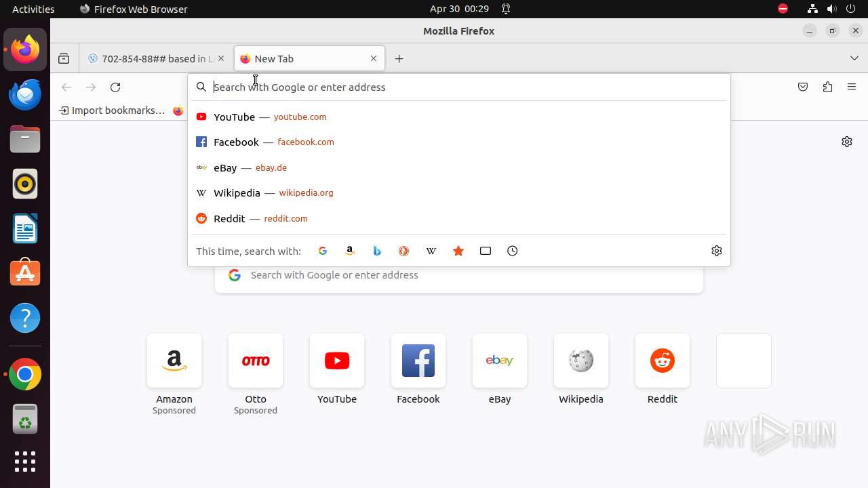
Task: Select the New Tab tab
Action: 310,59
